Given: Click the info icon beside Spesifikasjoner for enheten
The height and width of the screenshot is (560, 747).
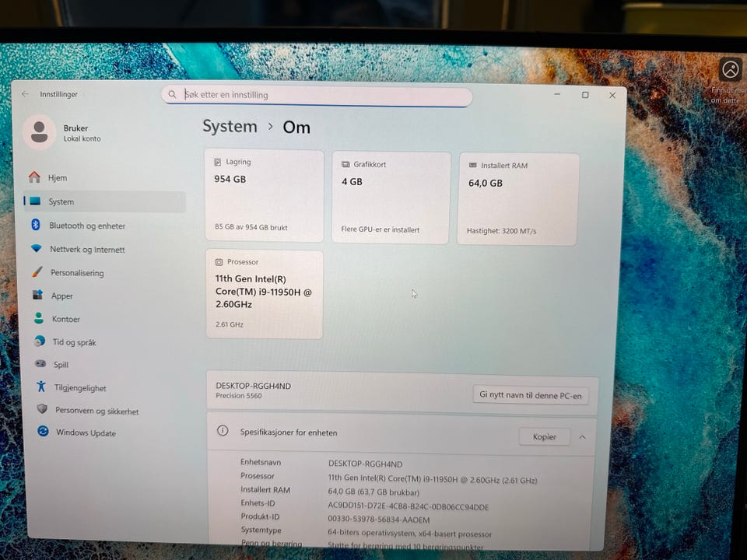Looking at the screenshot, I should 223,430.
